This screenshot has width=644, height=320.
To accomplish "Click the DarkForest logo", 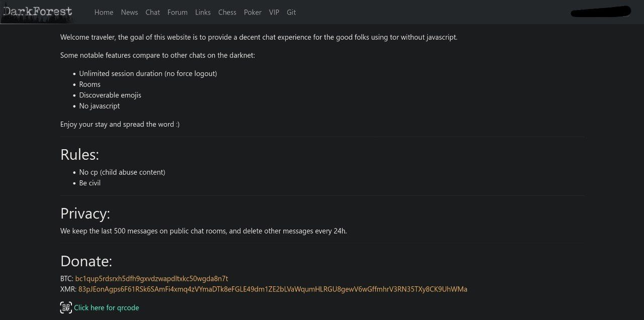I will (37, 12).
